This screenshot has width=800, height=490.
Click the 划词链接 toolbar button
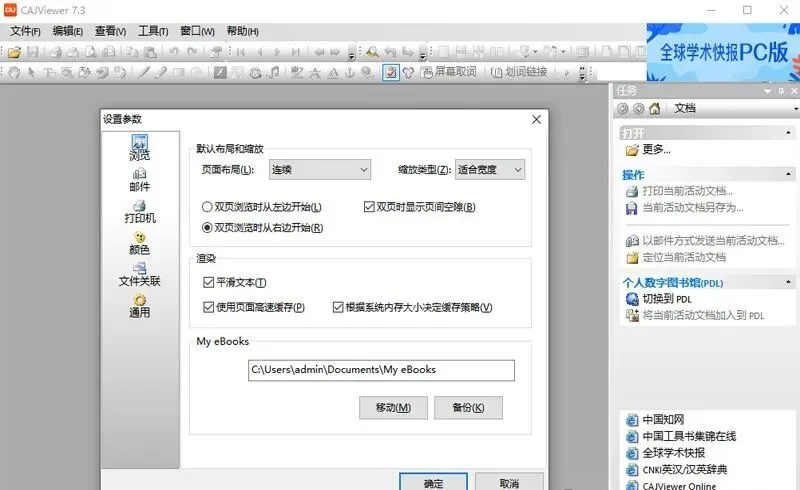[x=519, y=72]
